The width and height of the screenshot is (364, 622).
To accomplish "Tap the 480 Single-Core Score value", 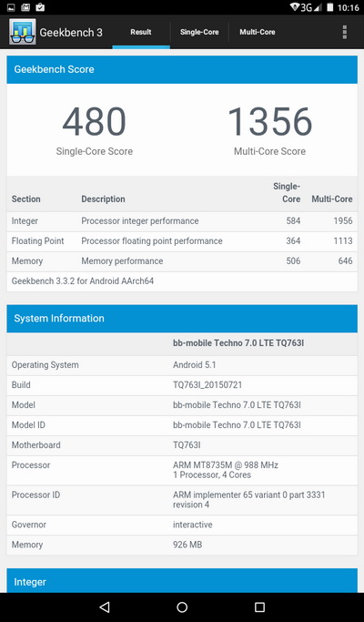I will [95, 122].
